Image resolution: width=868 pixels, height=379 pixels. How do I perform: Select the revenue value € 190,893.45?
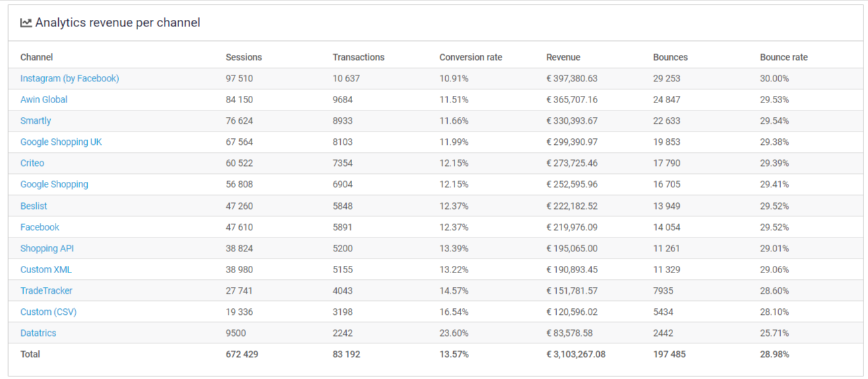point(572,269)
